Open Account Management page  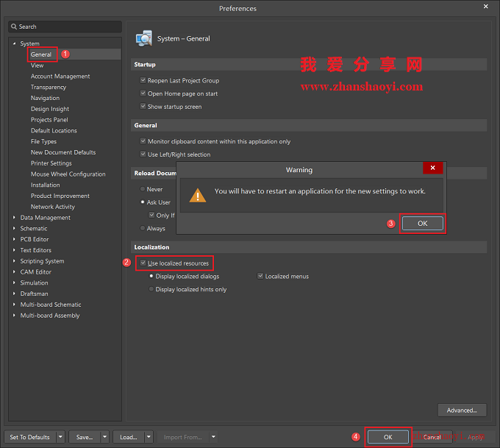(60, 76)
